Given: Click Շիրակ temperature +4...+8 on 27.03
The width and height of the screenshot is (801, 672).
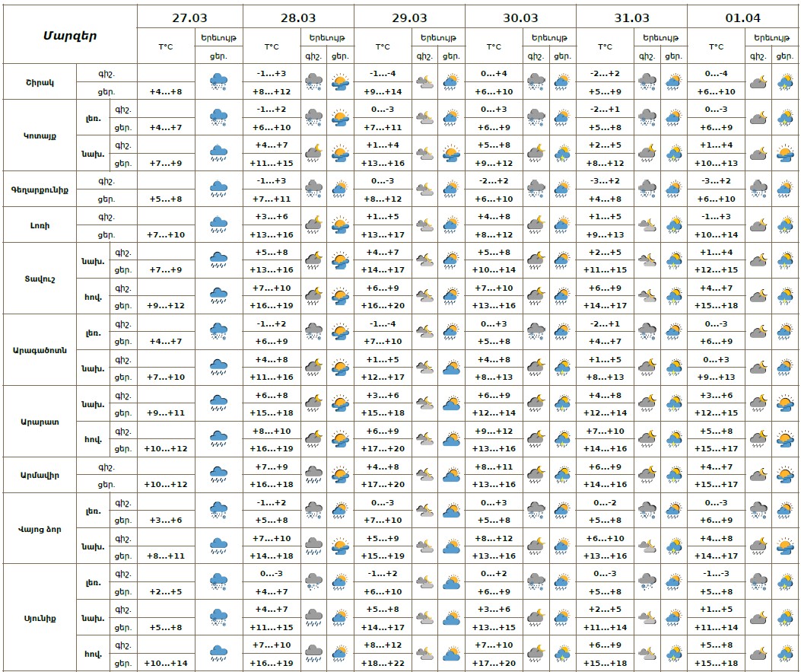Looking at the screenshot, I should tap(164, 91).
